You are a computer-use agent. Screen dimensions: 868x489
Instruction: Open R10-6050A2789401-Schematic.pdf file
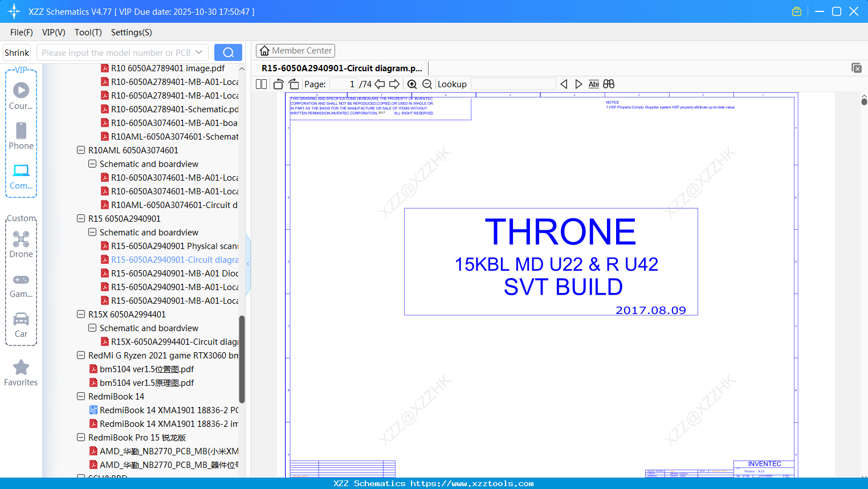[x=174, y=109]
